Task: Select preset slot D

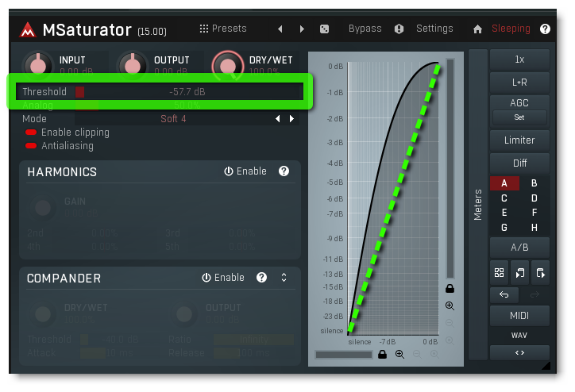Action: 534,198
